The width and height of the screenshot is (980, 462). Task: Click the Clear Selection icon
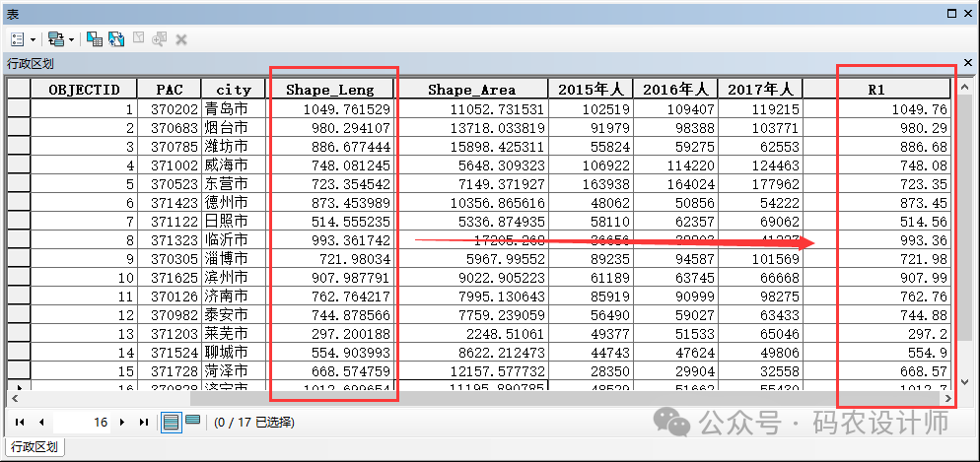point(138,38)
